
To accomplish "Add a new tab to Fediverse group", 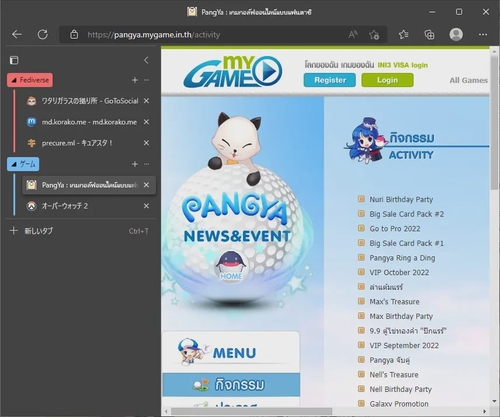I will 135,80.
